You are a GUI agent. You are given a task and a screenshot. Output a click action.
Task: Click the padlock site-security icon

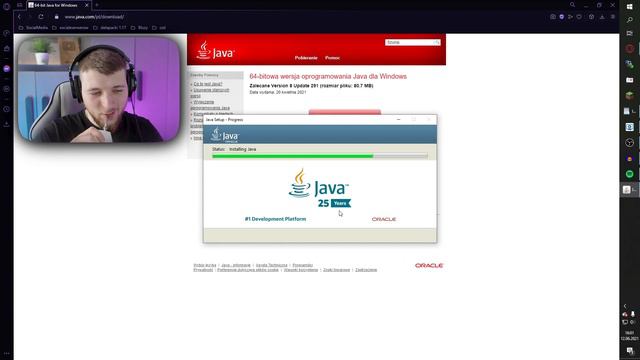(x=57, y=17)
